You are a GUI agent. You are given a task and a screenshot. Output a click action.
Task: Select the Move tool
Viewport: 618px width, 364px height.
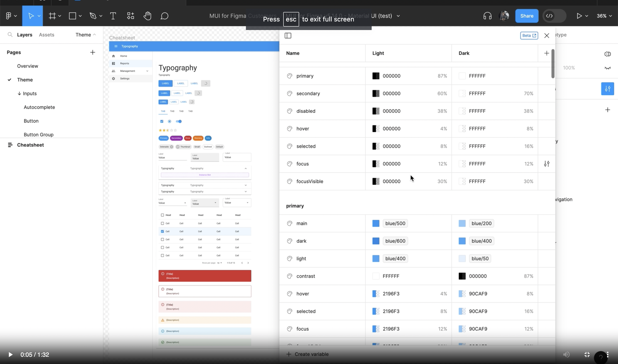coord(31,16)
